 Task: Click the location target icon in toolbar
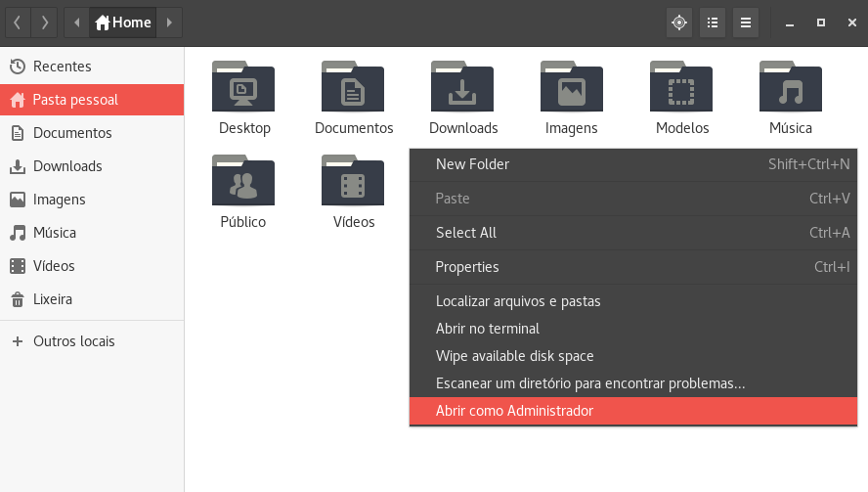[x=679, y=22]
